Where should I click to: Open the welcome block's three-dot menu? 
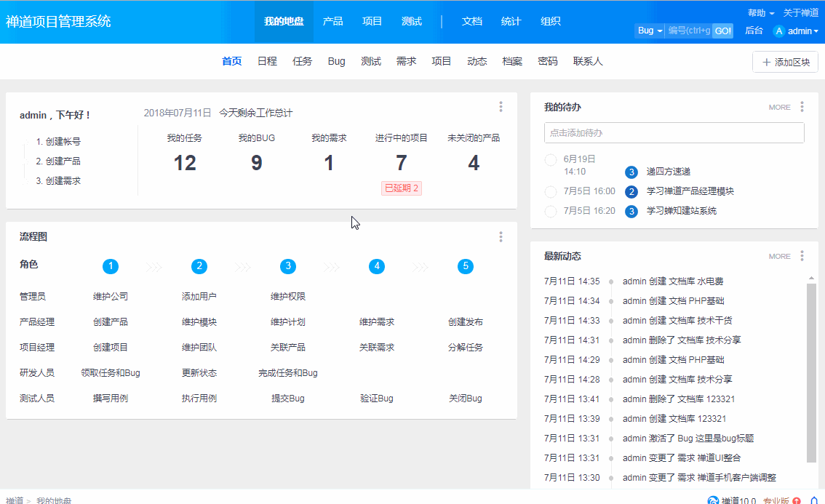(501, 107)
